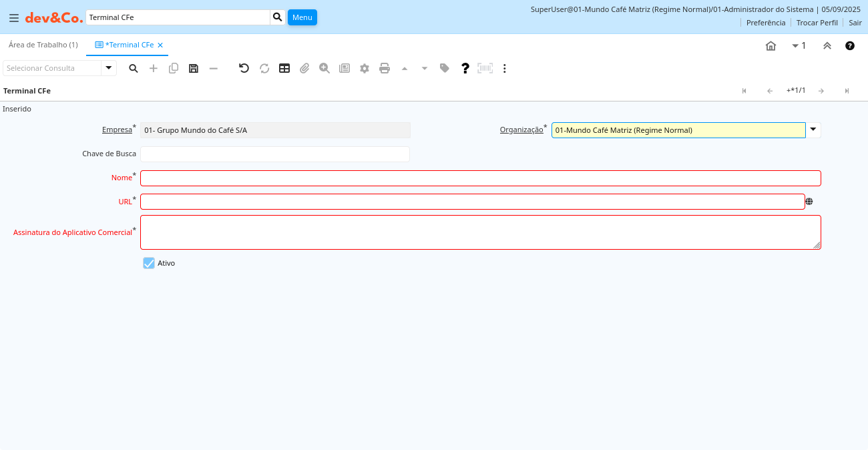Click the blue Menu button
The width and height of the screenshot is (868, 450).
[302, 17]
